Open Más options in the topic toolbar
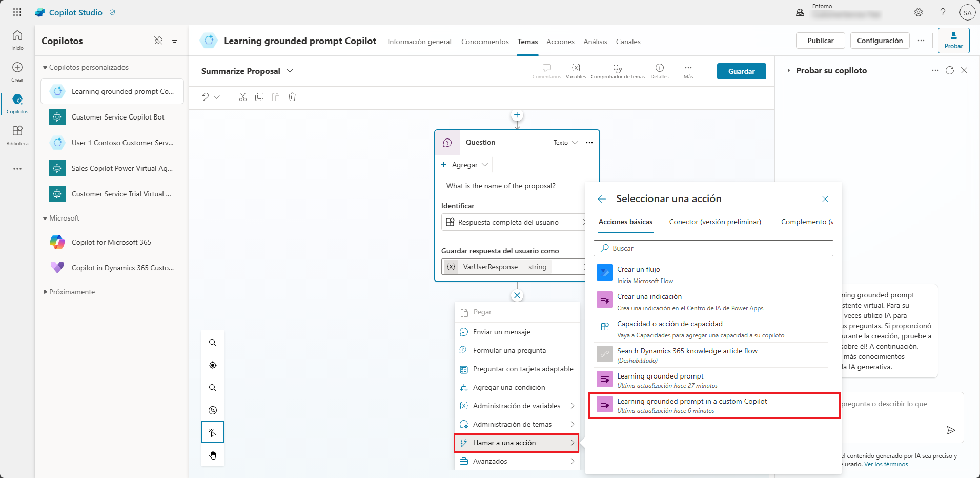The width and height of the screenshot is (980, 478). pyautogui.click(x=688, y=71)
